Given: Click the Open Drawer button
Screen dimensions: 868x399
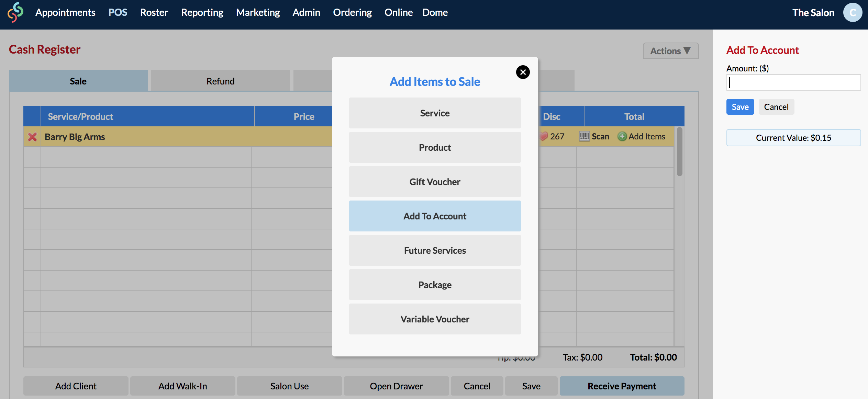Looking at the screenshot, I should [397, 386].
